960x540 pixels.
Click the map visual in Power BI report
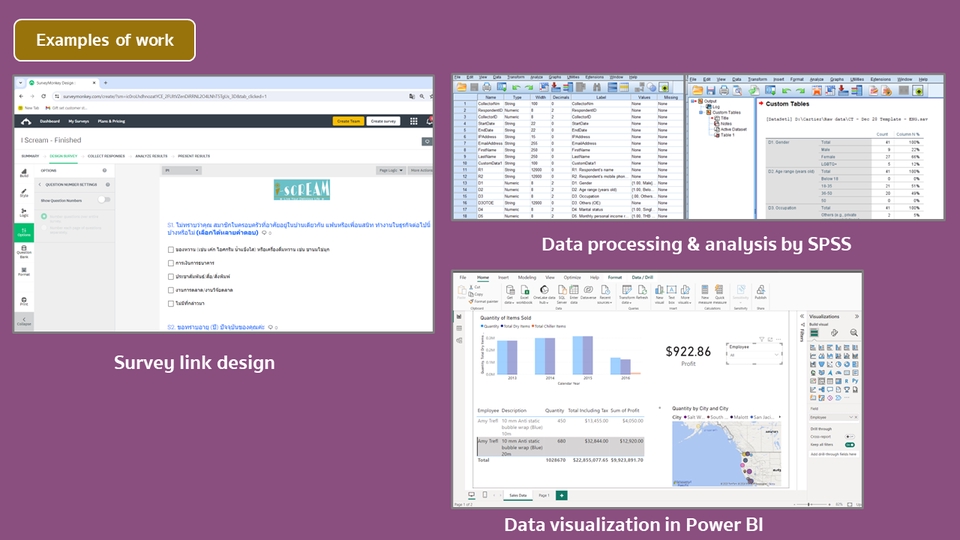tap(727, 454)
